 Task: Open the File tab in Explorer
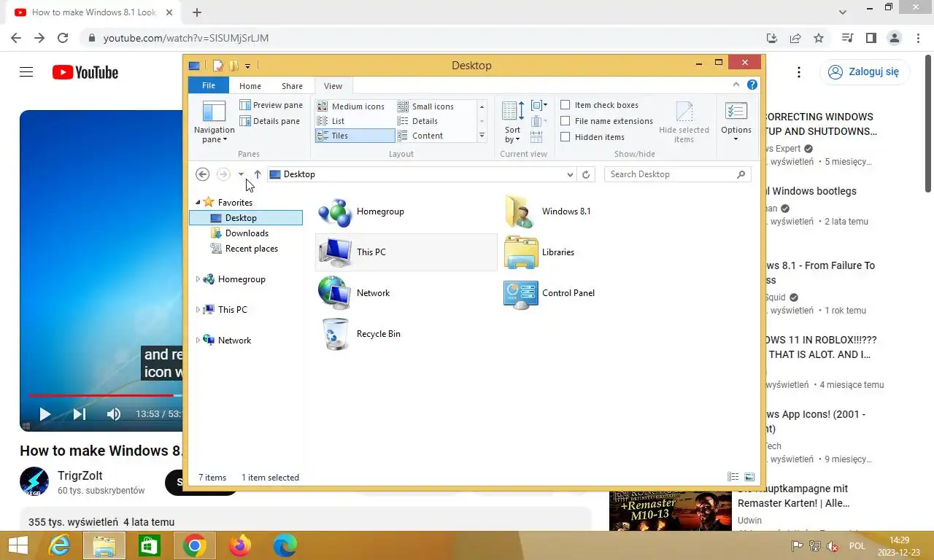coord(209,85)
